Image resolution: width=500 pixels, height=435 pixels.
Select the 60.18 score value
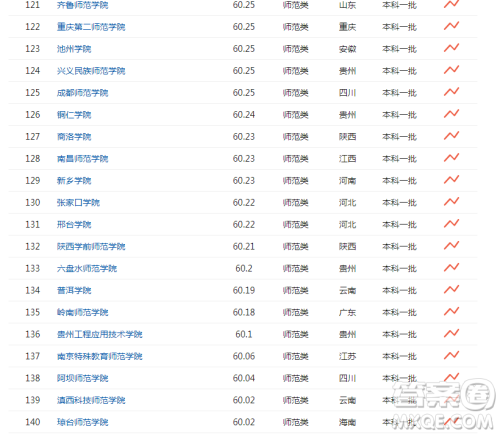pos(244,312)
